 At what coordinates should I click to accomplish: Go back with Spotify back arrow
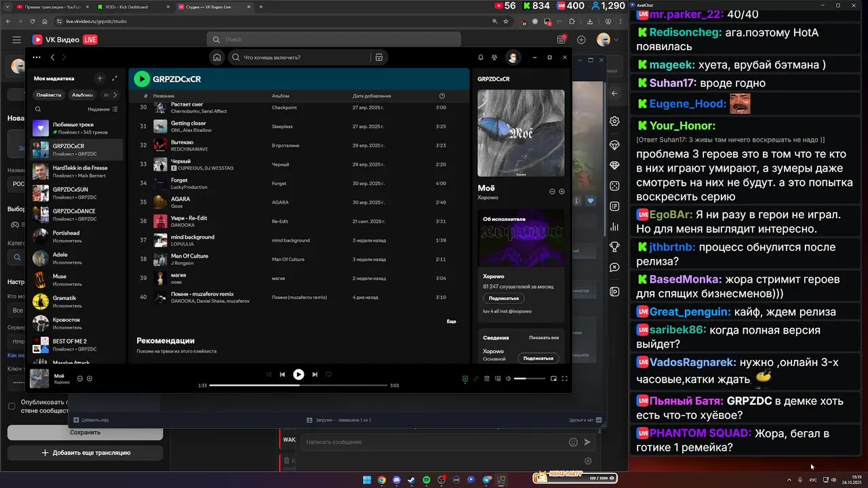click(x=53, y=58)
